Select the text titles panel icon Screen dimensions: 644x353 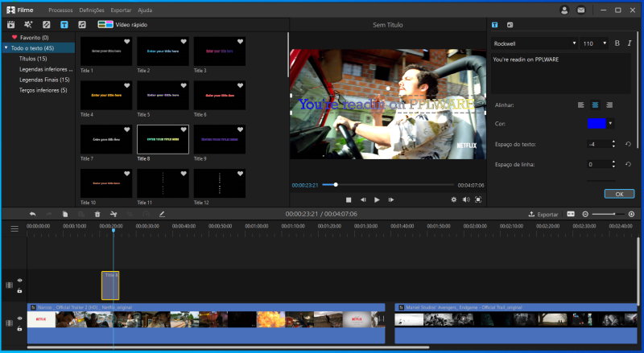(64, 25)
